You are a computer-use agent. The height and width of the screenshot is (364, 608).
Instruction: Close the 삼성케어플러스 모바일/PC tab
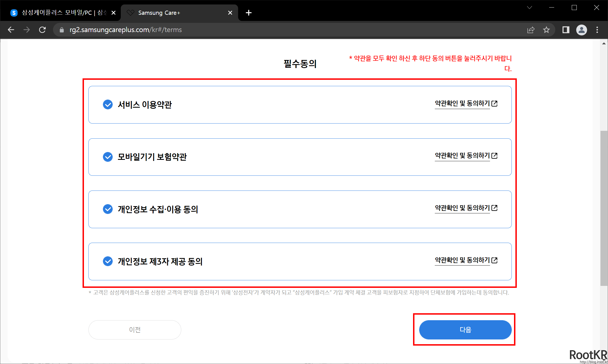pos(114,13)
